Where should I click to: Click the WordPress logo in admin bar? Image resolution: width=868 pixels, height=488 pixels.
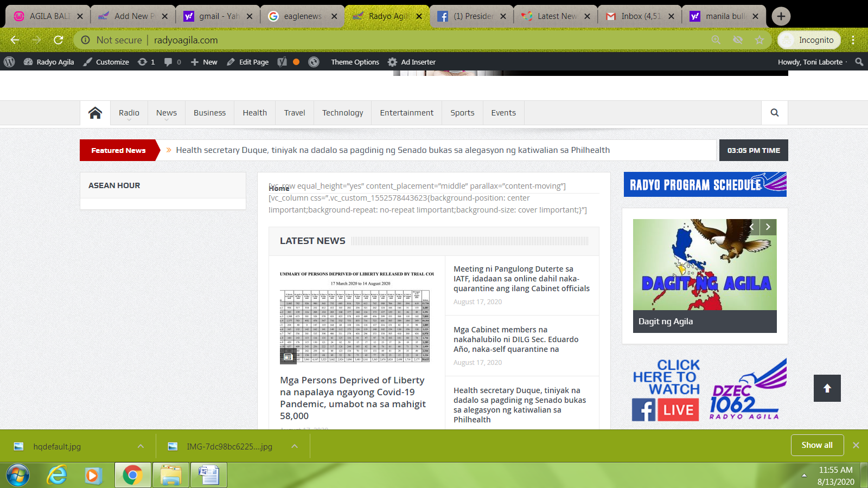pos(9,62)
